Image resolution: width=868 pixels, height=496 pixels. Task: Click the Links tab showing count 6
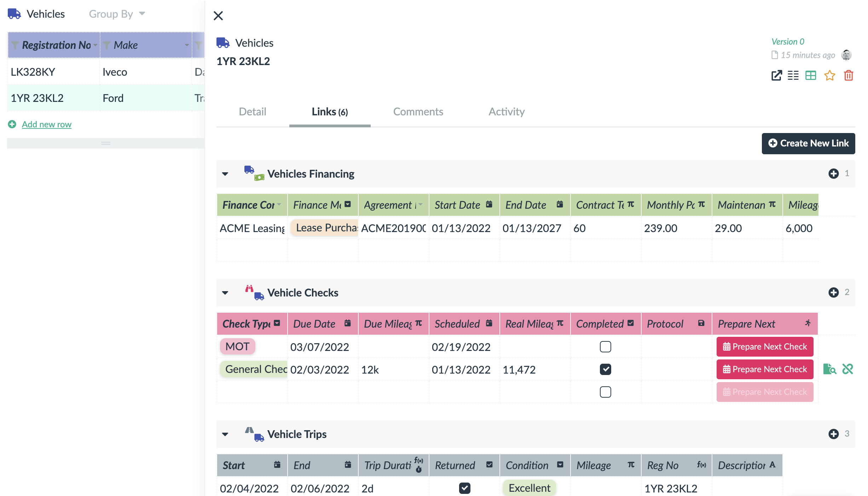(x=329, y=111)
